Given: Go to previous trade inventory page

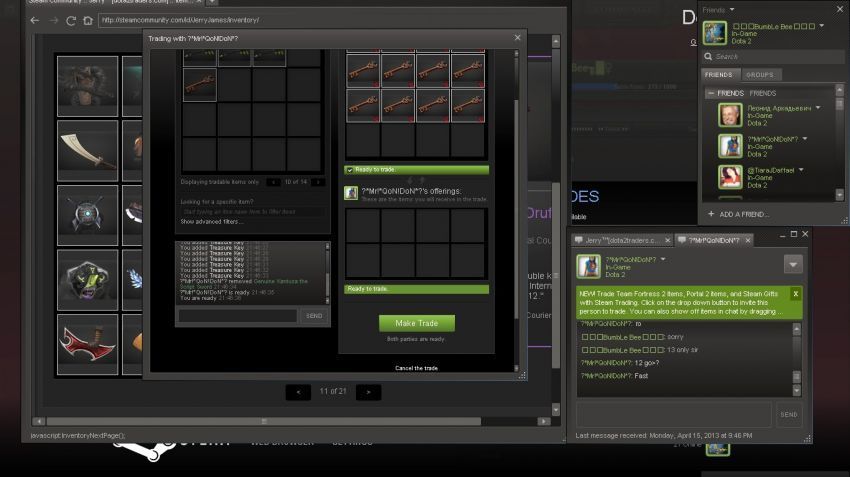Looking at the screenshot, I should [x=273, y=182].
